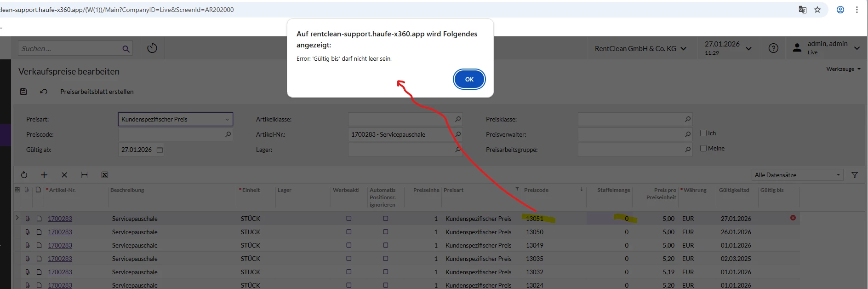Toggle Werbeaktion checkbox in row 13035
Screen dimensions: 868x289
(349, 259)
